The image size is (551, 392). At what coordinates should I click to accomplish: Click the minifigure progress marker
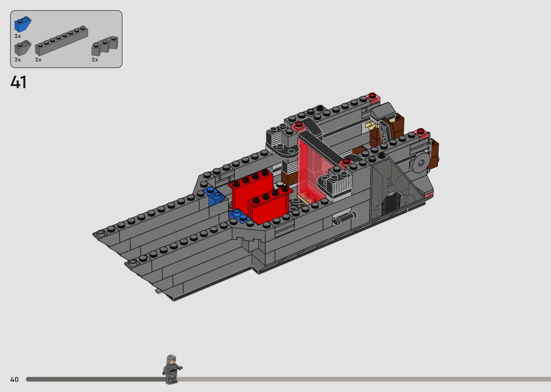click(172, 369)
